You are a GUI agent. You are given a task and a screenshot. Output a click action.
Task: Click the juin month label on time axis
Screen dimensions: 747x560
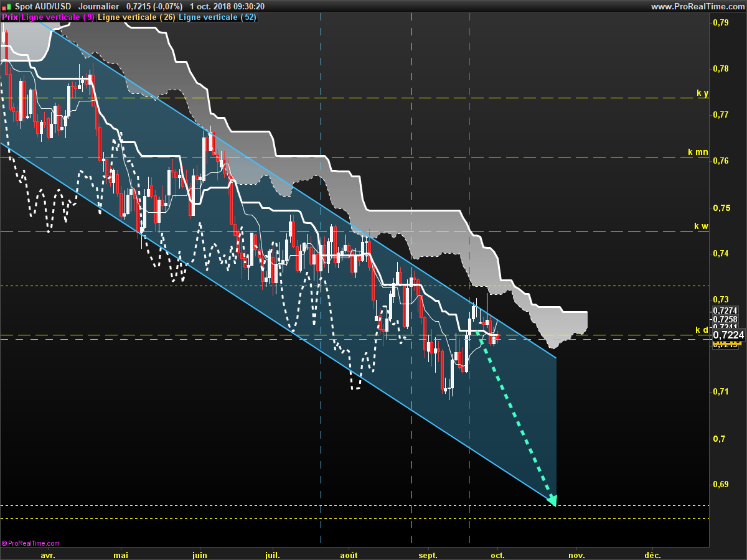click(x=199, y=555)
